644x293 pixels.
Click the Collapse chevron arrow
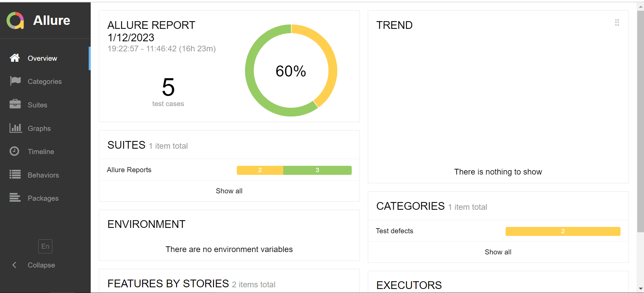pyautogui.click(x=14, y=265)
